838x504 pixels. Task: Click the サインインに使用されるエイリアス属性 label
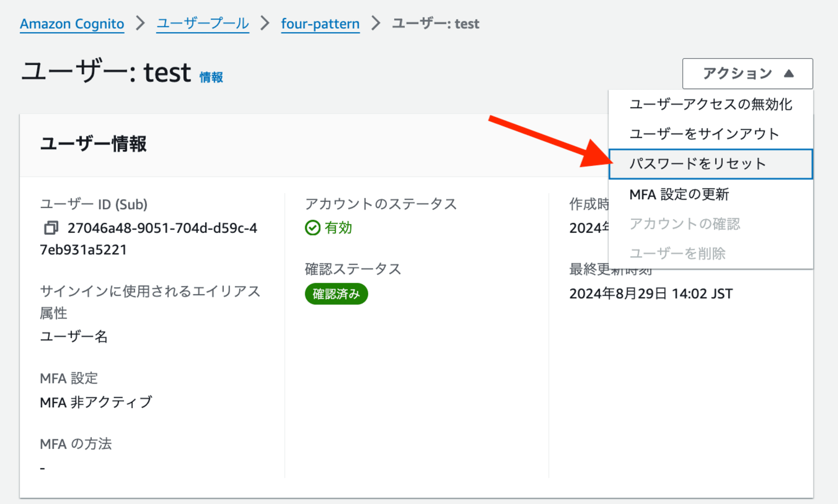(150, 302)
